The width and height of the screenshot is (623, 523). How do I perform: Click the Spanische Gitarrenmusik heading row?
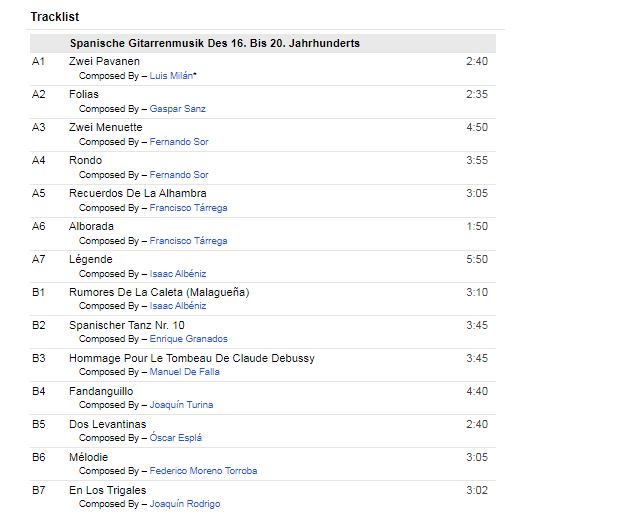214,44
